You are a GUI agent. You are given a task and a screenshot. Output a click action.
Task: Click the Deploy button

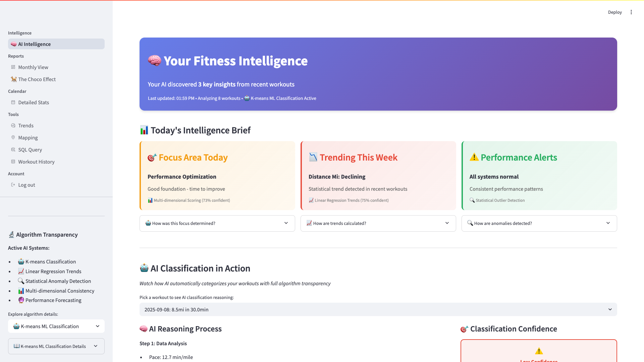pyautogui.click(x=614, y=12)
